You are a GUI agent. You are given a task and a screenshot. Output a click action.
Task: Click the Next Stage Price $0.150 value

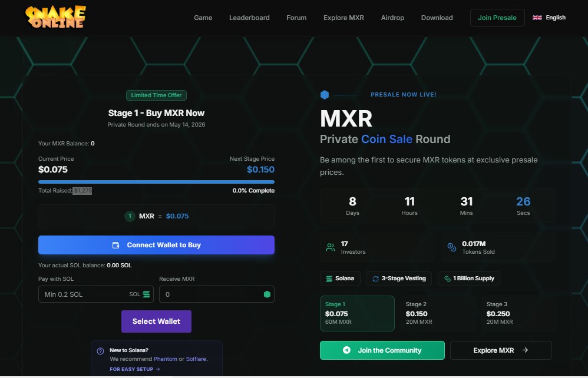tap(260, 170)
